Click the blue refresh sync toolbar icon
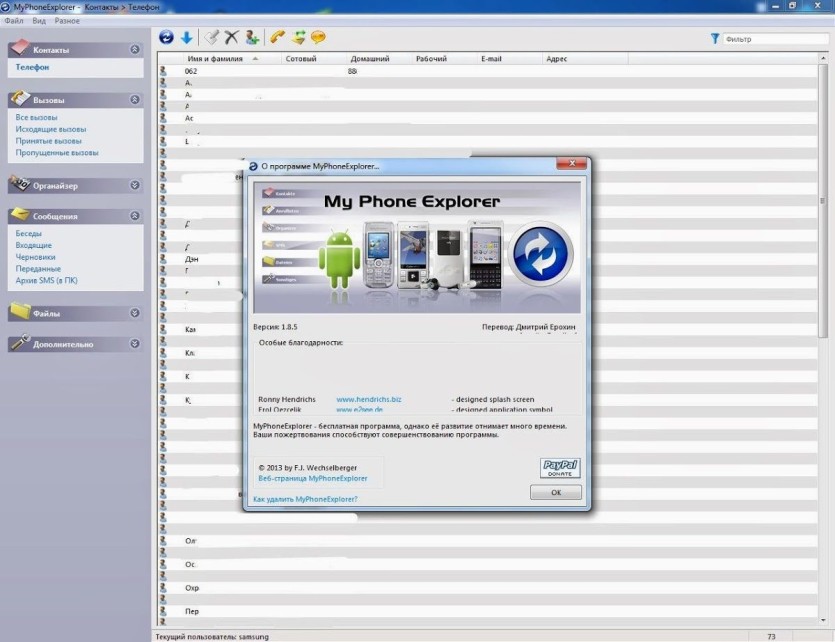This screenshot has height=642, width=835. (166, 37)
